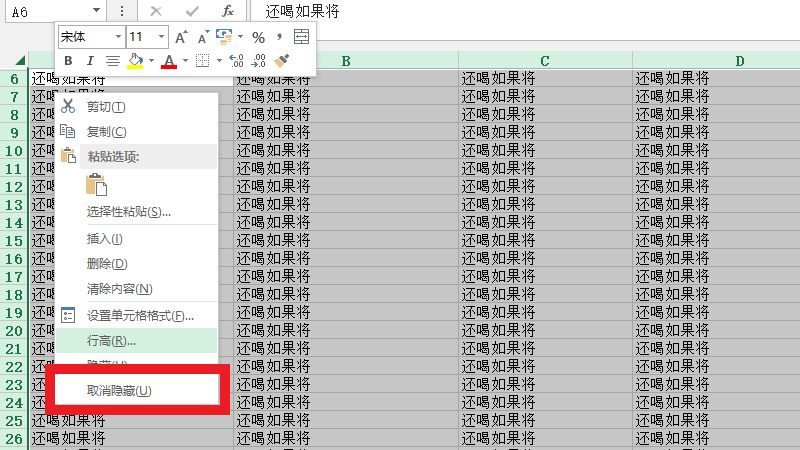Viewport: 800px width, 450px height.
Task: Apply the red font color button
Action: [x=168, y=61]
